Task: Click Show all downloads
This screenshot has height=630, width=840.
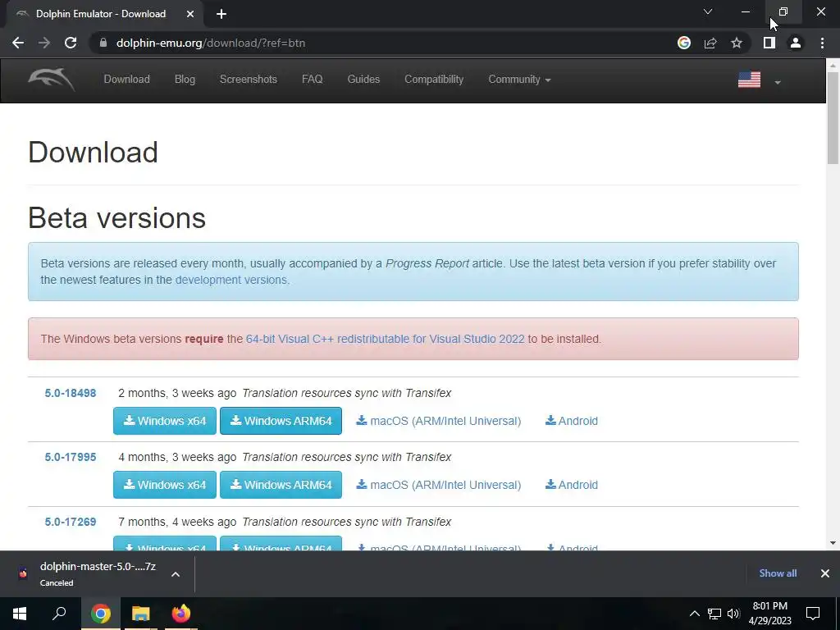Action: 778,573
